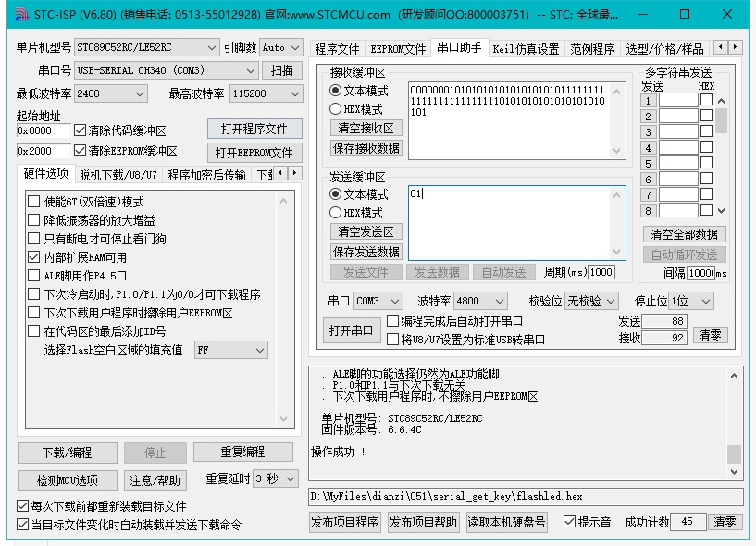Click 打开串口 button
The image size is (756, 546).
(351, 330)
